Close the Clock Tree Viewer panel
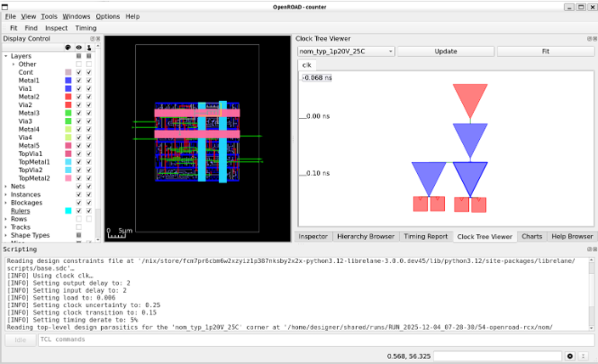The image size is (598, 364). pyautogui.click(x=593, y=38)
